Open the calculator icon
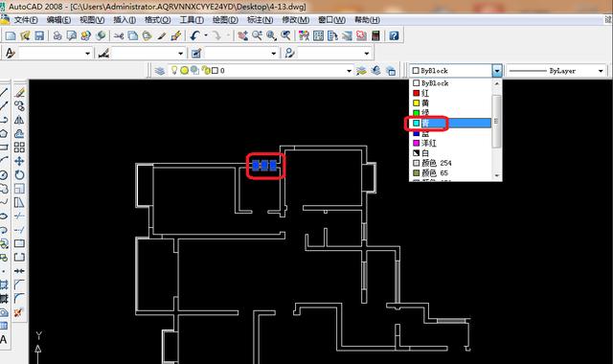Viewport: 613px width, 364px height. [x=375, y=36]
